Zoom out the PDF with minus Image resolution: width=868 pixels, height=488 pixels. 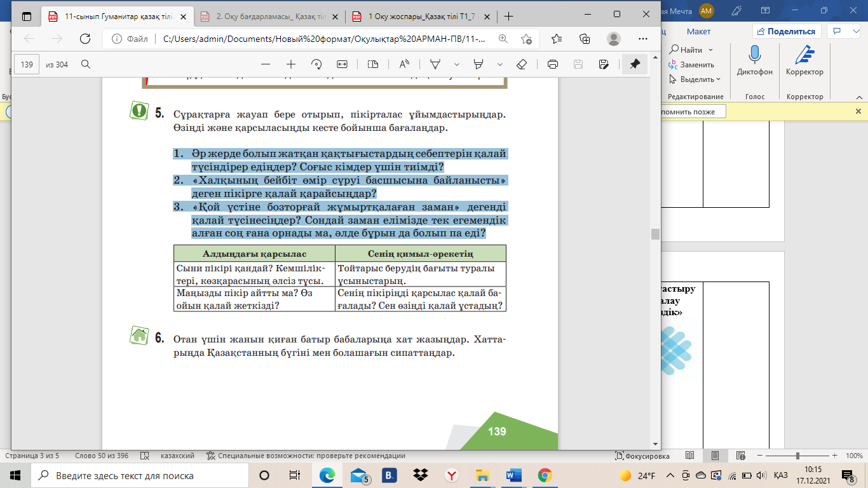[x=266, y=64]
